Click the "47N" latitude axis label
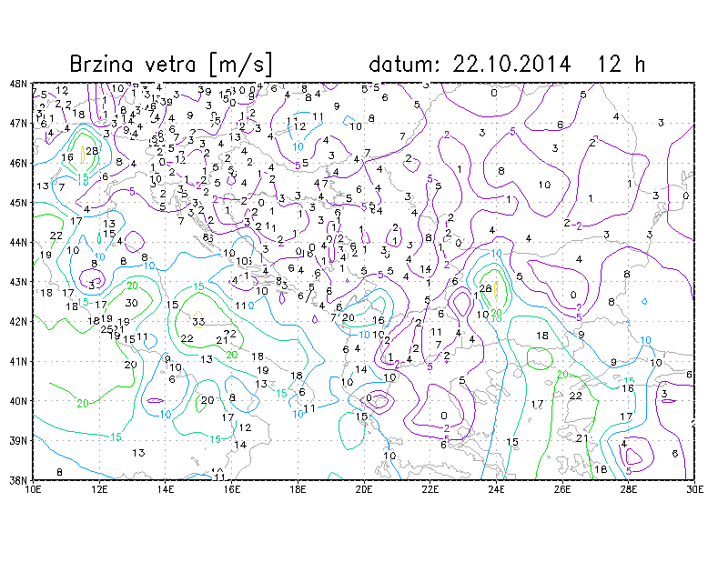Screen dimensions: 728x562 coord(18,124)
